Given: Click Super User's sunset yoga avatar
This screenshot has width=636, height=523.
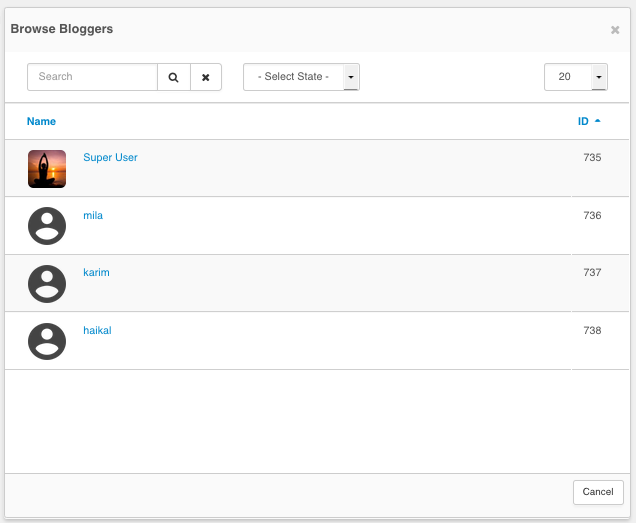Looking at the screenshot, I should coord(47,169).
